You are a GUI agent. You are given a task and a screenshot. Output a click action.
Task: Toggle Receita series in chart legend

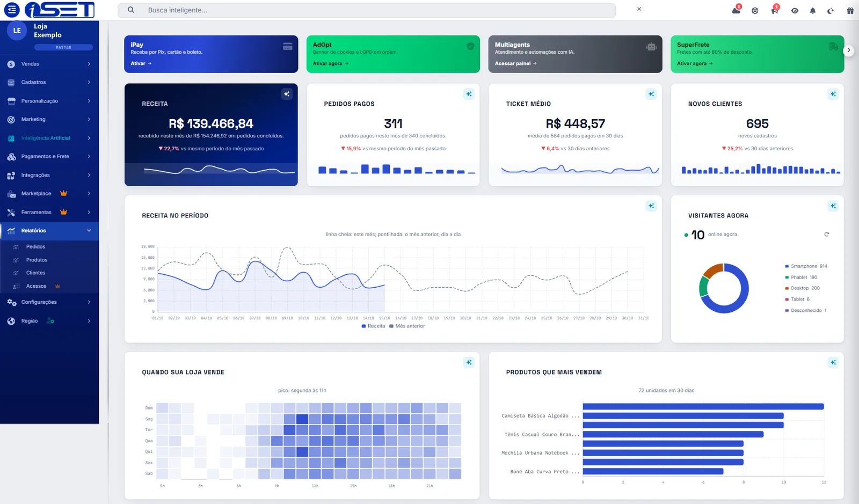click(x=373, y=326)
